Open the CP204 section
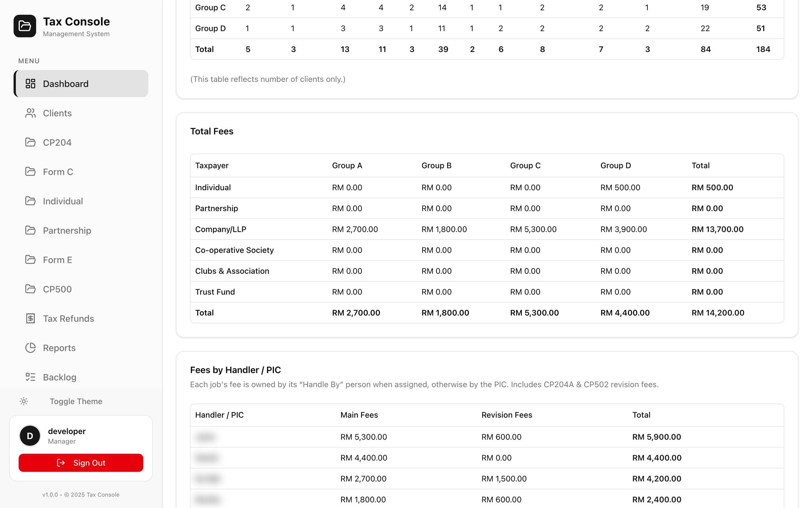Image resolution: width=812 pixels, height=508 pixels. tap(81, 142)
